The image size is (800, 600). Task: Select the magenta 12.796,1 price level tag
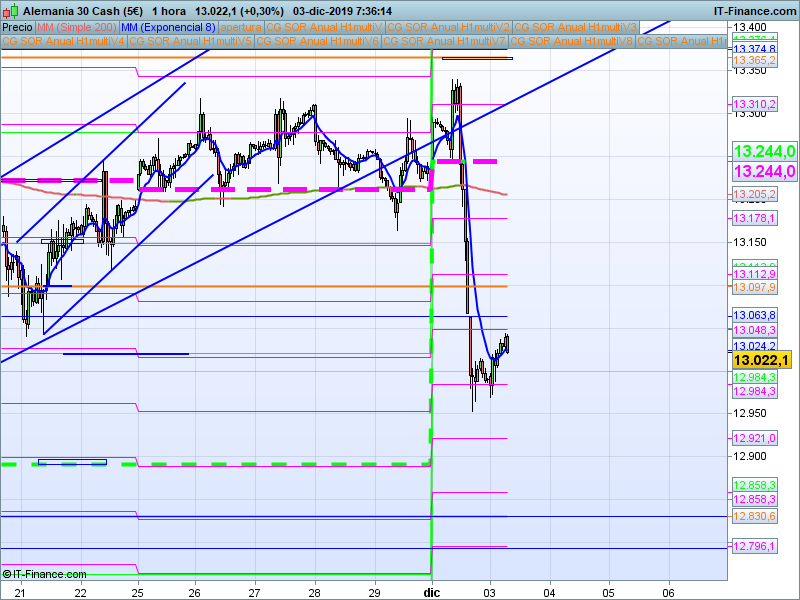pyautogui.click(x=754, y=546)
